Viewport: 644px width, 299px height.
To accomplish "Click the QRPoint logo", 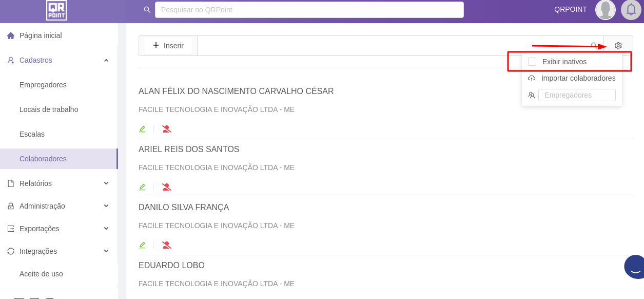I will point(56,10).
